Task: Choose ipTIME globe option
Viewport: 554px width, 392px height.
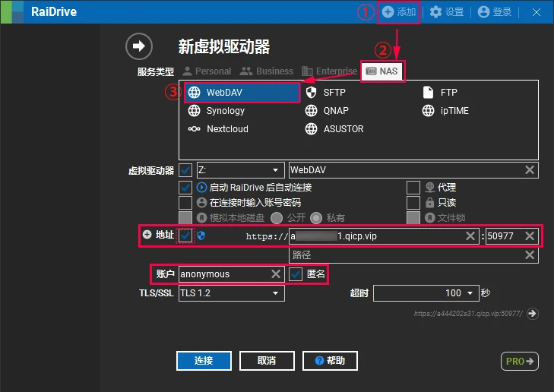Action: pos(428,111)
